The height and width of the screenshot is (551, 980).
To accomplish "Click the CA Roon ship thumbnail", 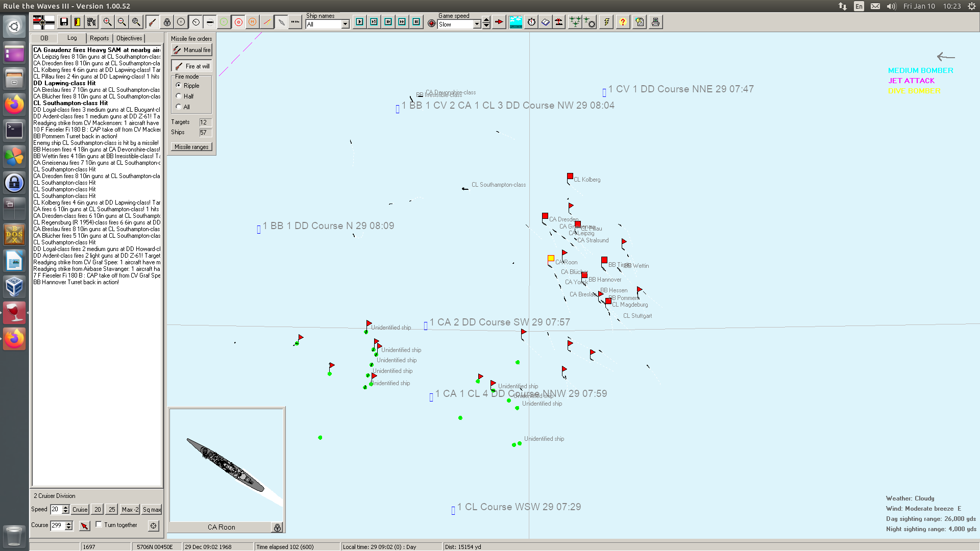I will [x=226, y=465].
